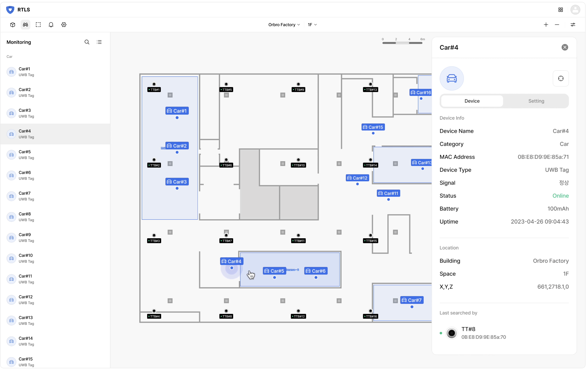Click the 3D cube view icon
Image resolution: width=588 pixels, height=370 pixels.
[x=13, y=25]
